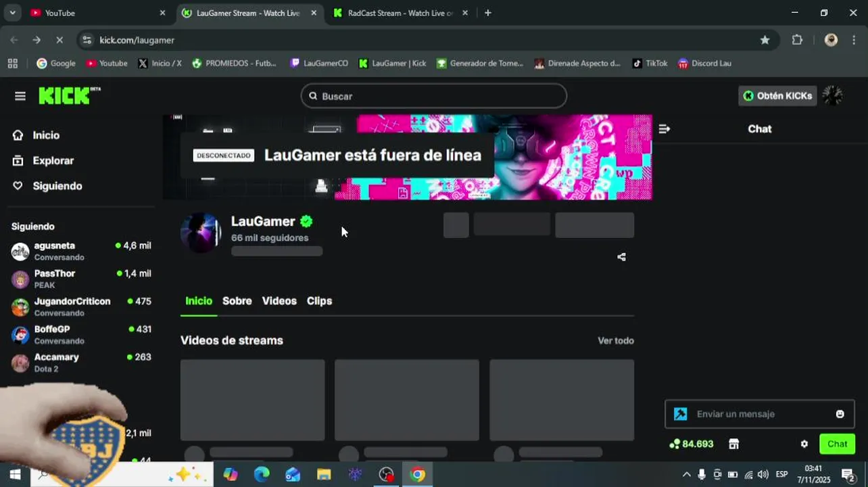Open chat settings gear

pos(804,444)
